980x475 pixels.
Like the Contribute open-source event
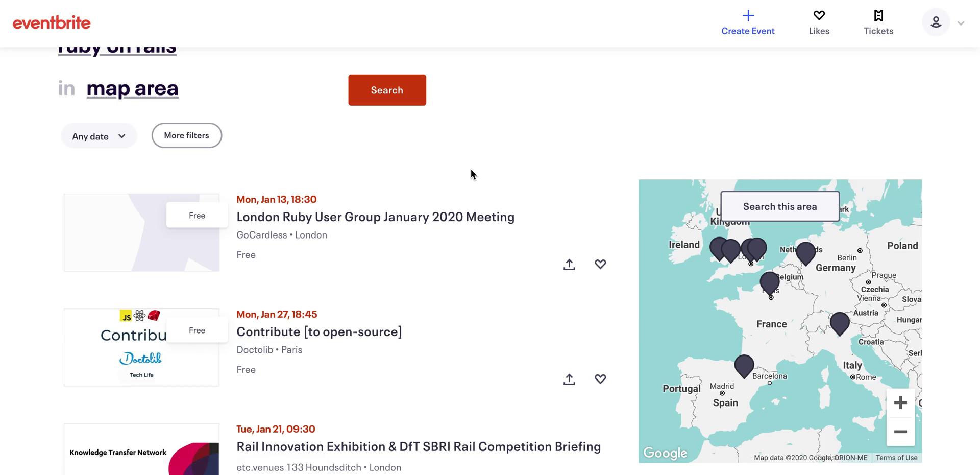tap(600, 379)
